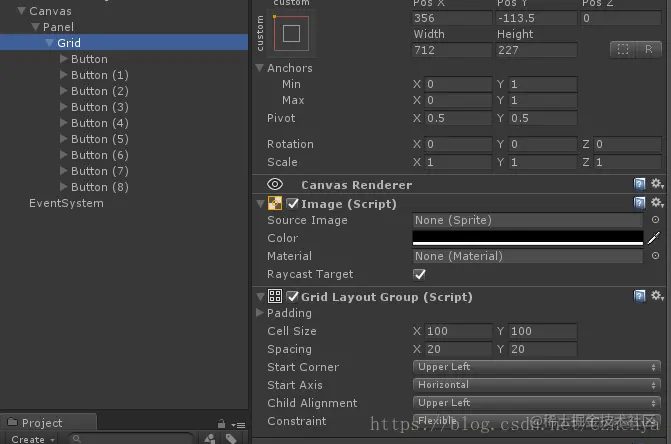The height and width of the screenshot is (444, 671).
Task: Open the Create dropdown menu
Action: coord(33,439)
